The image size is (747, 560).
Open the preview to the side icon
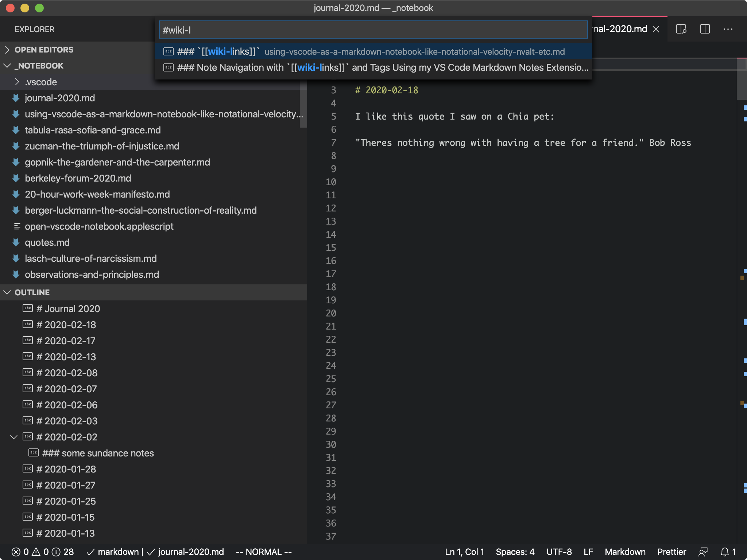tap(681, 29)
